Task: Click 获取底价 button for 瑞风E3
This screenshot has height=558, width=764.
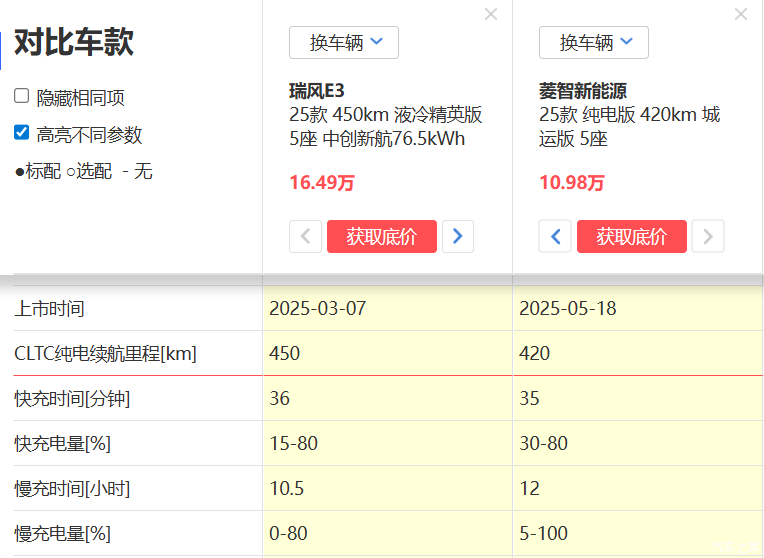Action: click(381, 237)
